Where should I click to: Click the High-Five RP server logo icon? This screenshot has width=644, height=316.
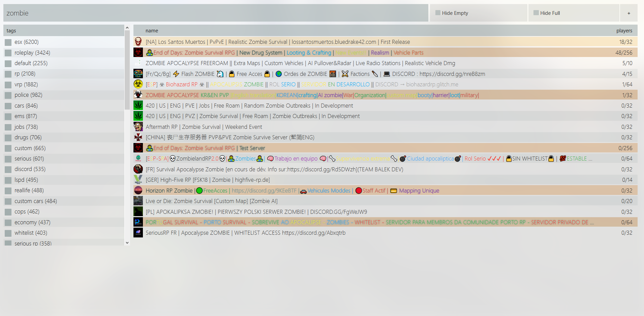coord(138,180)
